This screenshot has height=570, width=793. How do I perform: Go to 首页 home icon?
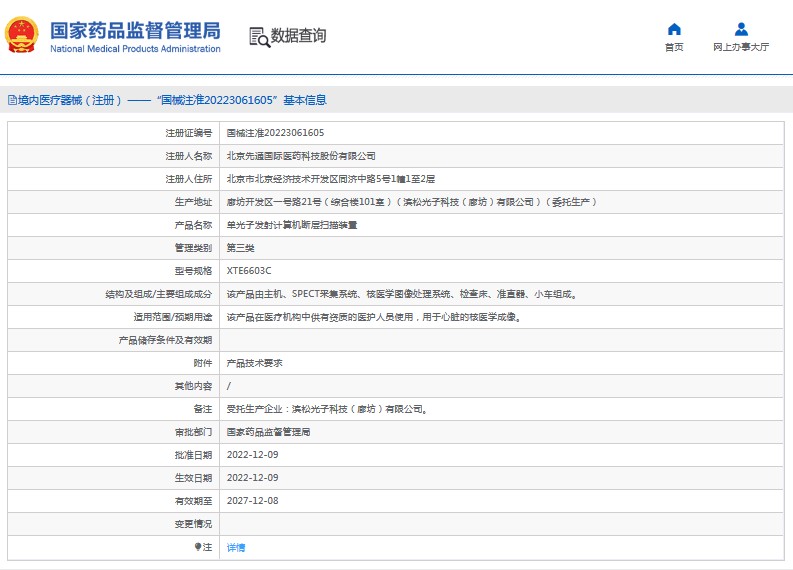coord(674,29)
